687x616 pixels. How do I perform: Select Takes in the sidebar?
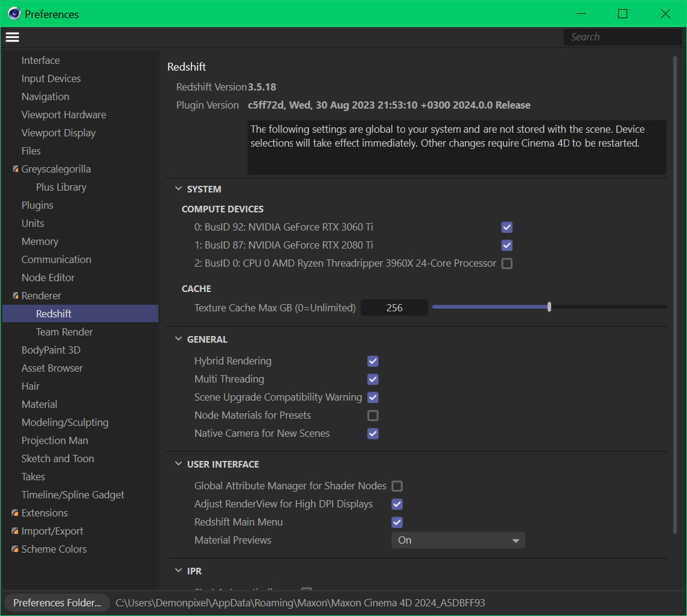pyautogui.click(x=33, y=477)
